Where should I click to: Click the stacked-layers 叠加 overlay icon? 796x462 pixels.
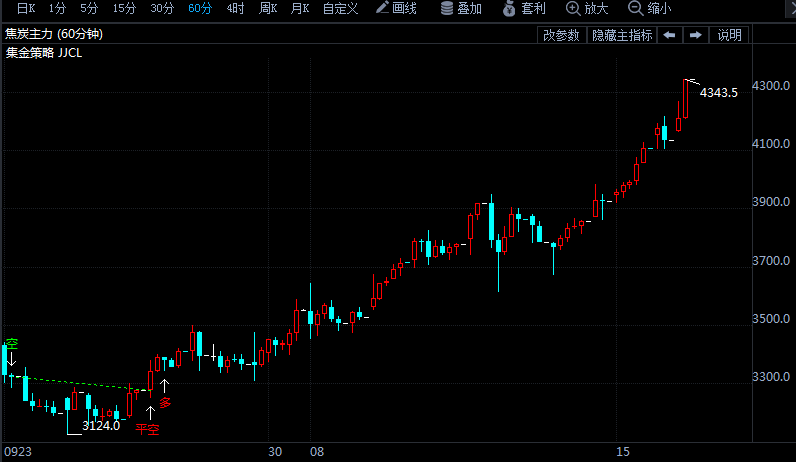point(447,8)
